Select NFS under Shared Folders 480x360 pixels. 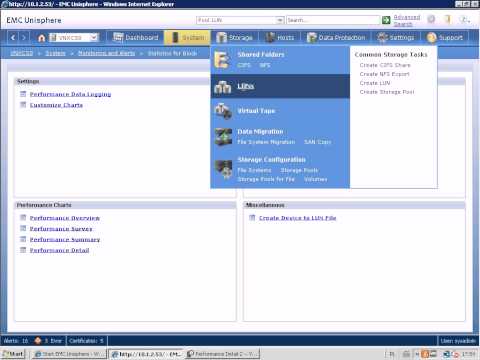(x=265, y=65)
